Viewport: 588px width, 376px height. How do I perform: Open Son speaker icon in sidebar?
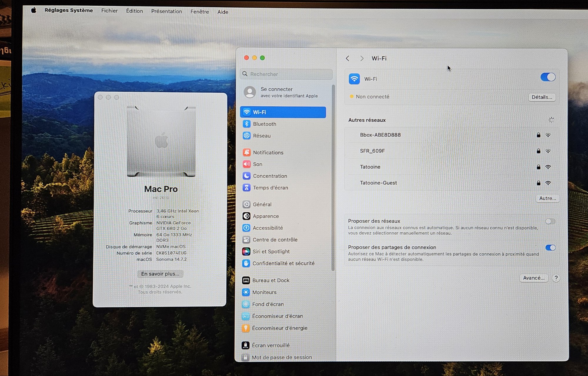tap(246, 164)
